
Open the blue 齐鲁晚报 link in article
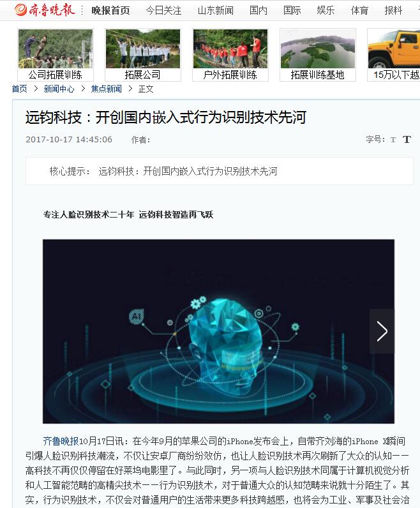[61, 441]
